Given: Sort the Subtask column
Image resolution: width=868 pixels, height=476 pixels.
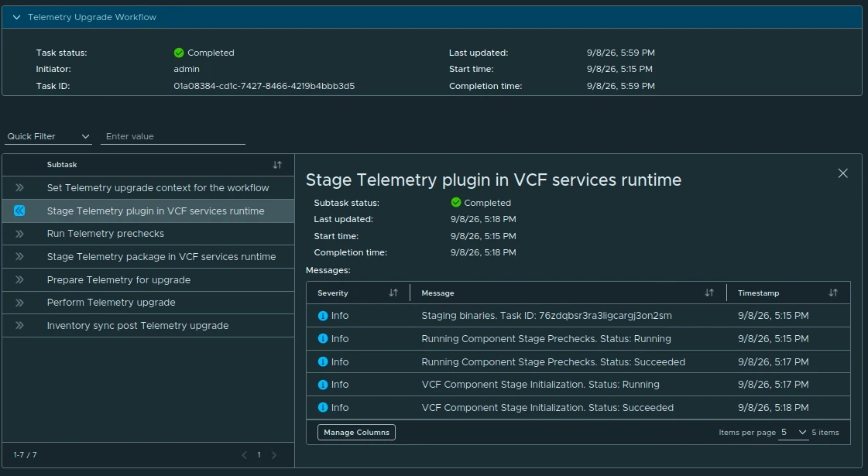Looking at the screenshot, I should pyautogui.click(x=277, y=165).
